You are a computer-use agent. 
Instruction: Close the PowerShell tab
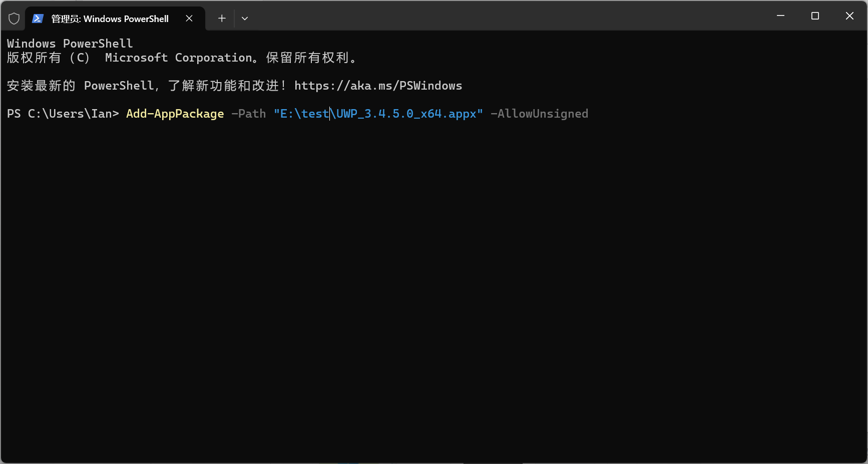pyautogui.click(x=189, y=18)
